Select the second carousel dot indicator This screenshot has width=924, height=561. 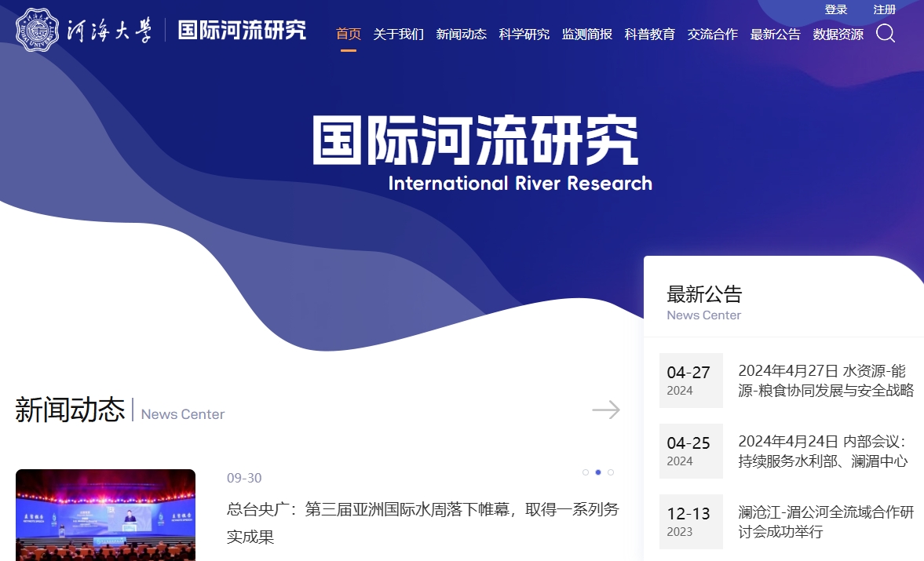(x=598, y=472)
